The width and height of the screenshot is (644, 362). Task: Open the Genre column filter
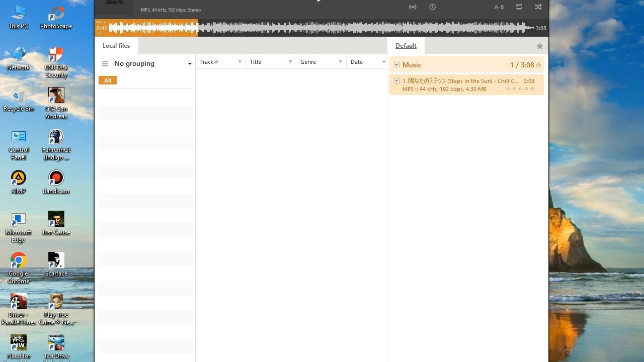point(341,62)
